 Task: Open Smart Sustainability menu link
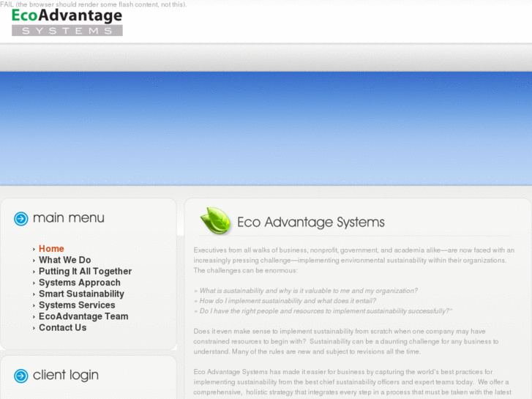tap(81, 294)
